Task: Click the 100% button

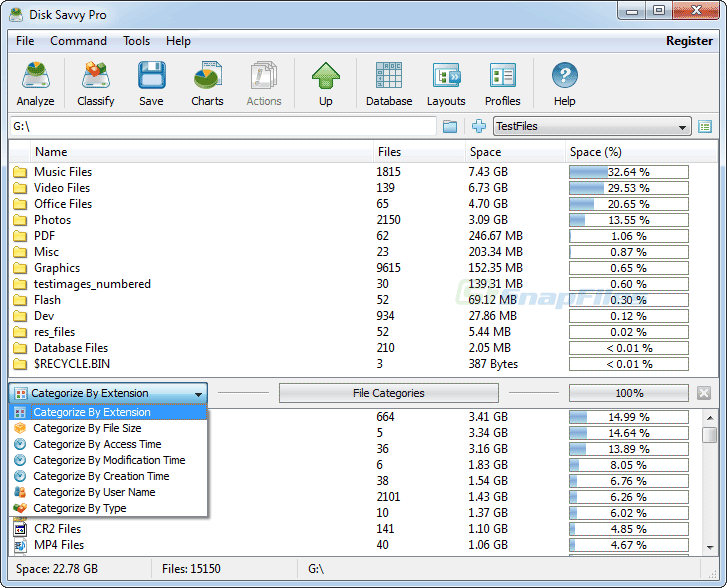Action: [x=629, y=393]
